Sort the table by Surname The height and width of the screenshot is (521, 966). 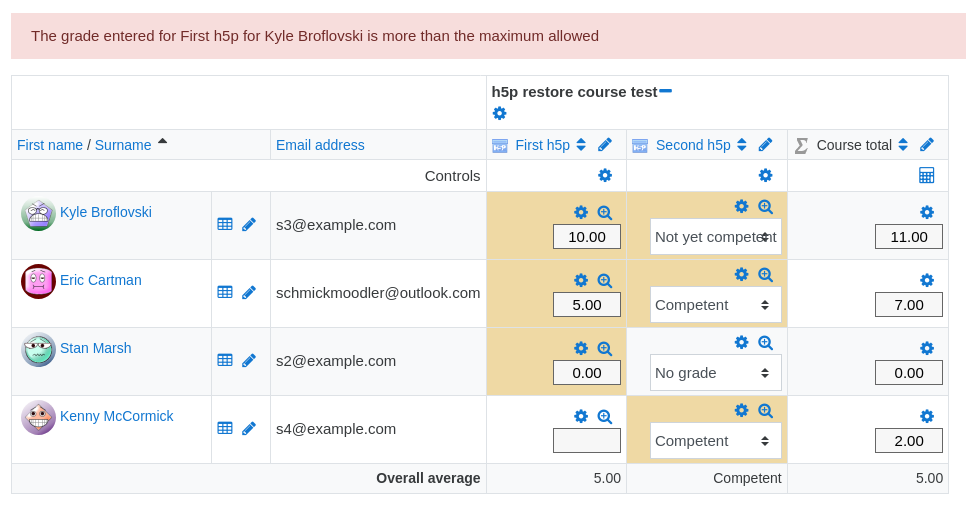coord(123,145)
